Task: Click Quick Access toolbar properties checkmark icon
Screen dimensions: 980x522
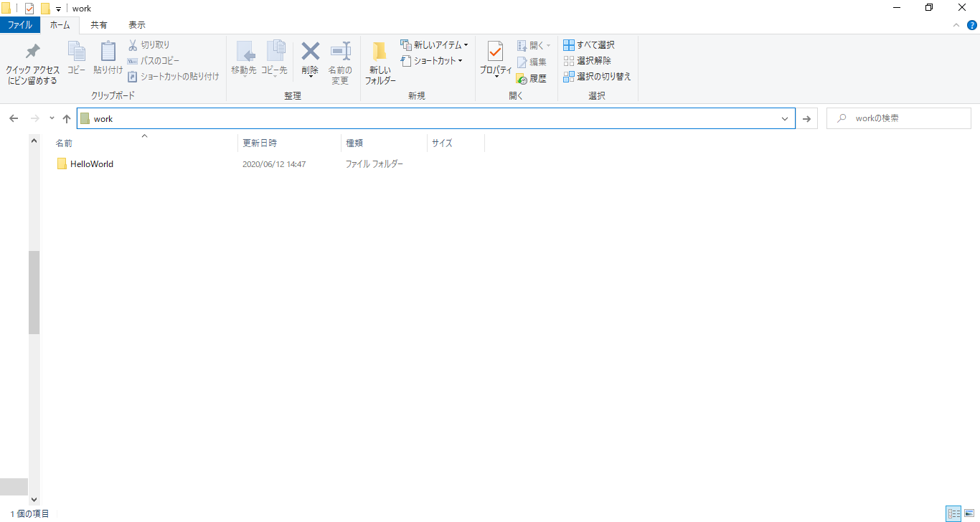Action: (x=29, y=9)
